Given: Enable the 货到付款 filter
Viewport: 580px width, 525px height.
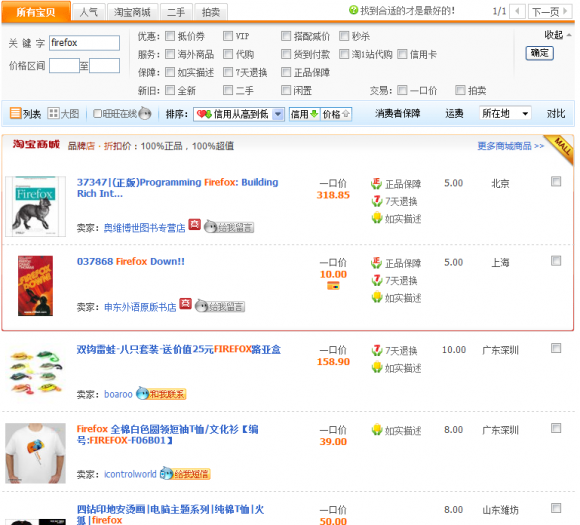Looking at the screenshot, I should (x=286, y=54).
